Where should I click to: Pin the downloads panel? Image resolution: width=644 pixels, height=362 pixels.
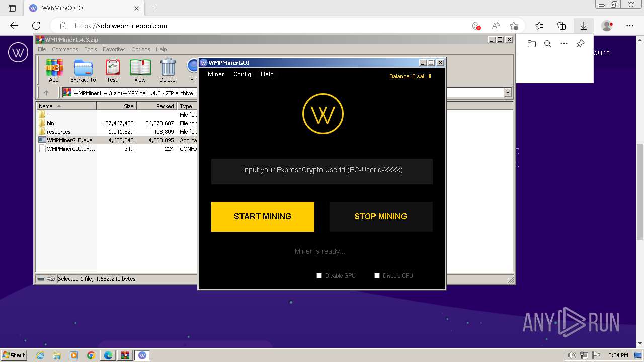coord(580,44)
